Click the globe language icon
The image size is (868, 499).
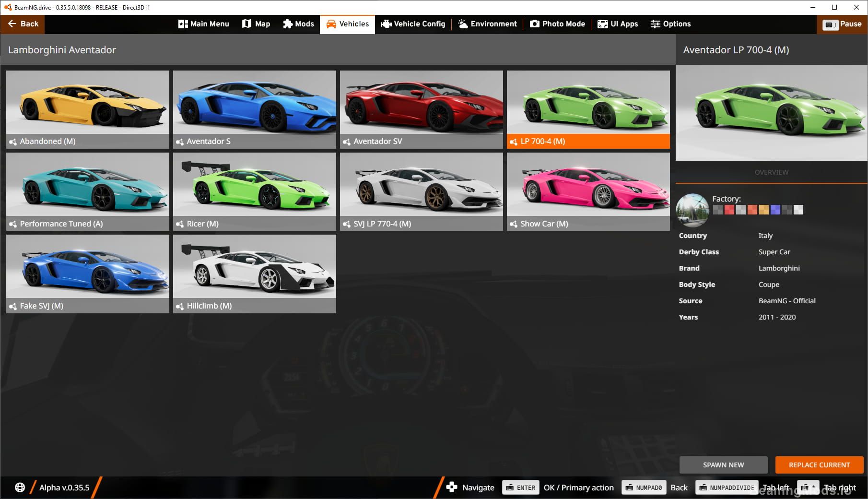click(20, 487)
